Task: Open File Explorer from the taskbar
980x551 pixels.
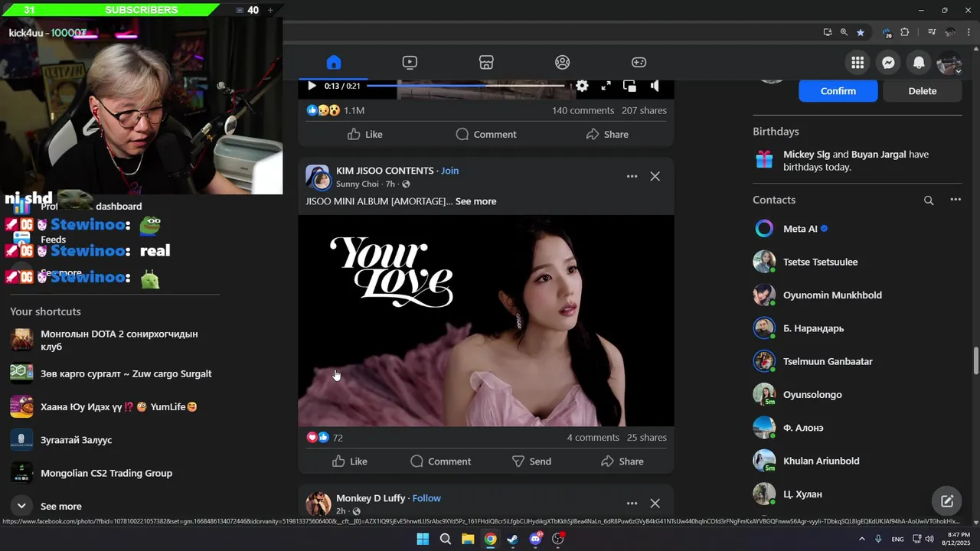Action: tap(468, 539)
